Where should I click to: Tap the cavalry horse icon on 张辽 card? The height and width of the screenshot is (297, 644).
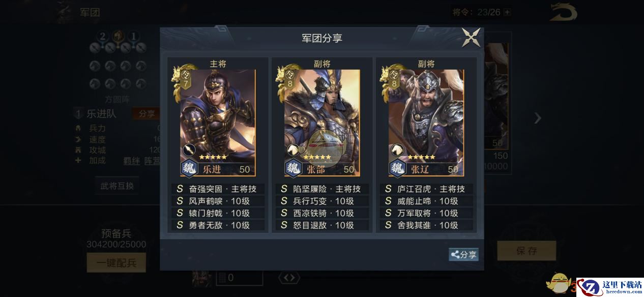click(397, 150)
